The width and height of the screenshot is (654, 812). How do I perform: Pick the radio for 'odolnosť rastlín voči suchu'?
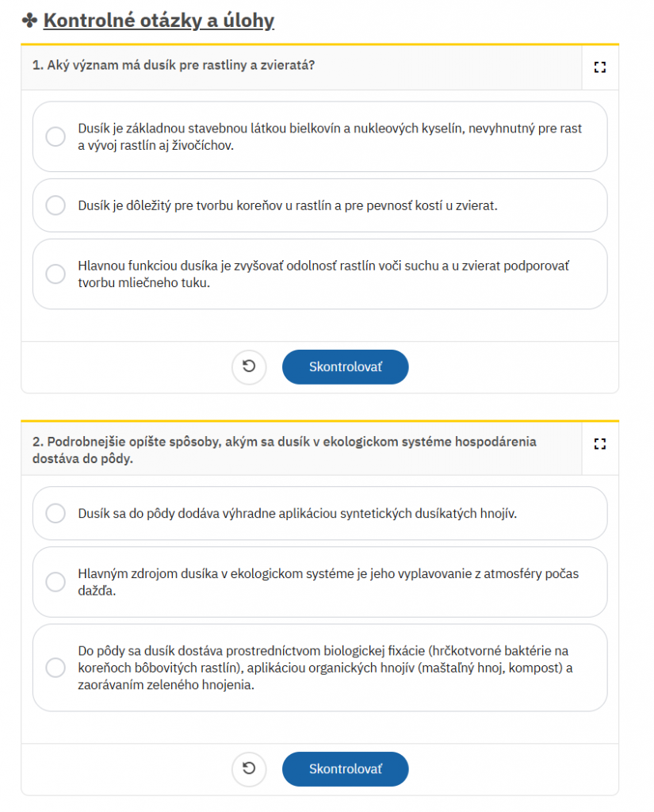(x=55, y=274)
